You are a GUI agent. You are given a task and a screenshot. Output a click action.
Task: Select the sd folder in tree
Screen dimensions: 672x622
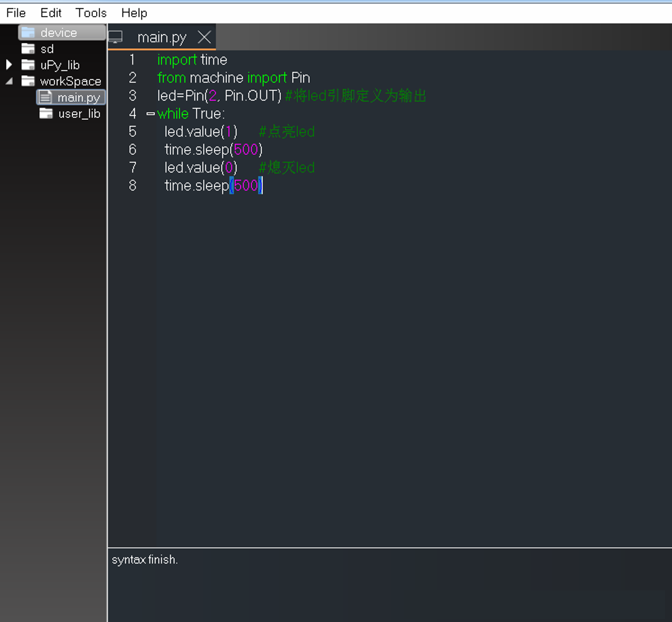[47, 49]
